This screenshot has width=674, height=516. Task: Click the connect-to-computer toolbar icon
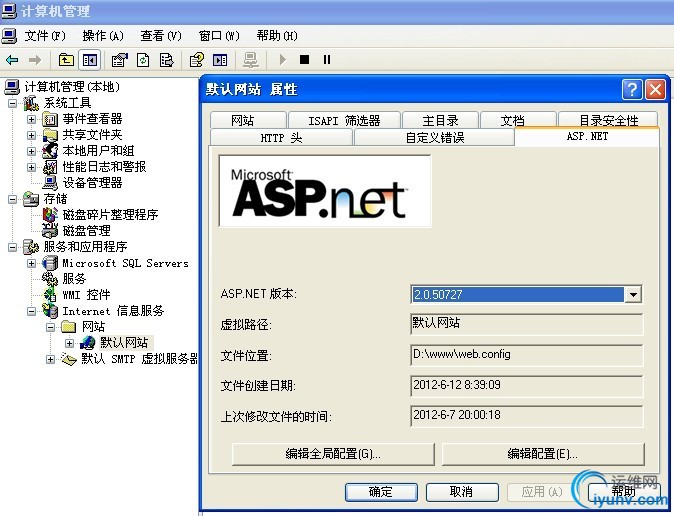(x=251, y=60)
